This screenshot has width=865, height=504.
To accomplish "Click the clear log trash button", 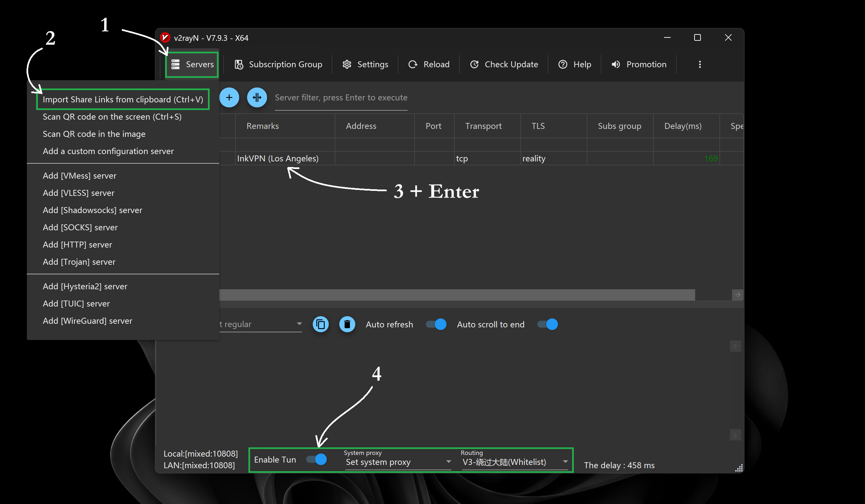I will click(x=347, y=324).
